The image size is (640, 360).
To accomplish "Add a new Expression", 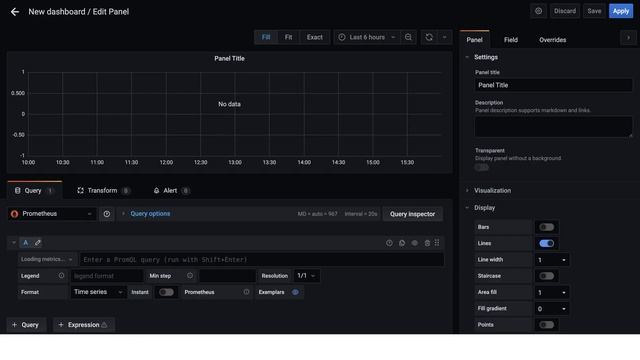I will point(84,325).
